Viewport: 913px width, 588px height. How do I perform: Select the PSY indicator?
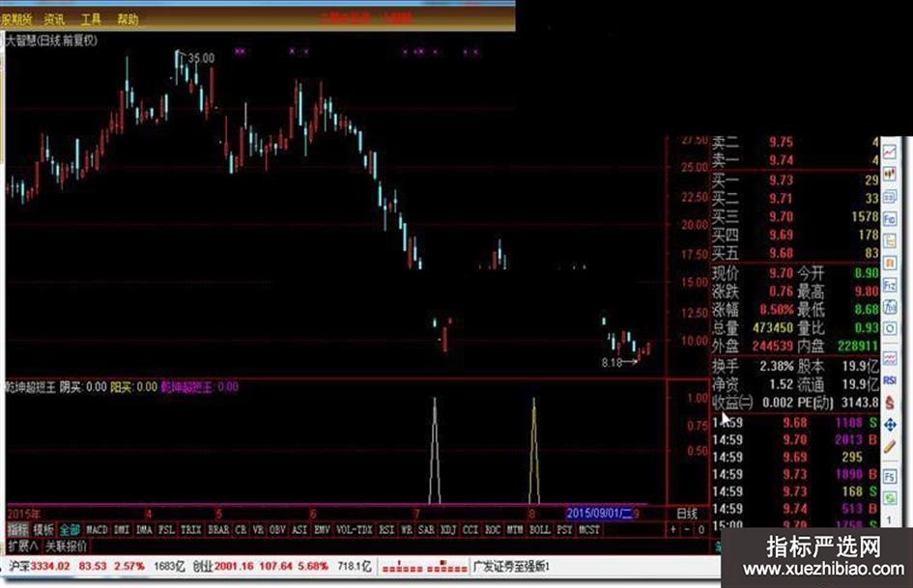coord(564,530)
